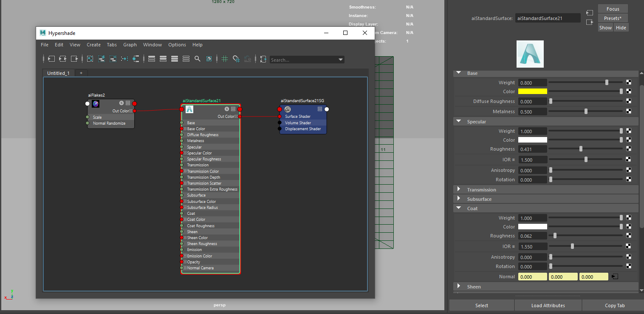This screenshot has height=314, width=644.
Task: Click Arnold logo icon on aiStandardSurface21 node
Action: click(189, 109)
